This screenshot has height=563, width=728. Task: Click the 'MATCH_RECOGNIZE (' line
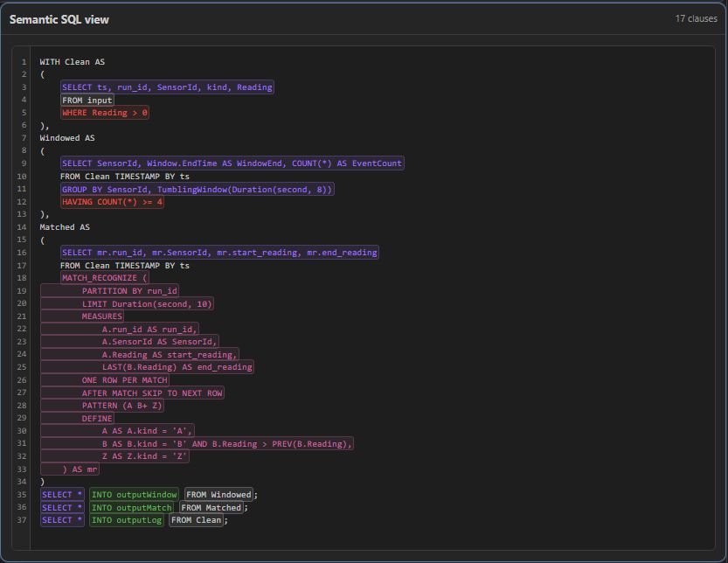click(105, 278)
